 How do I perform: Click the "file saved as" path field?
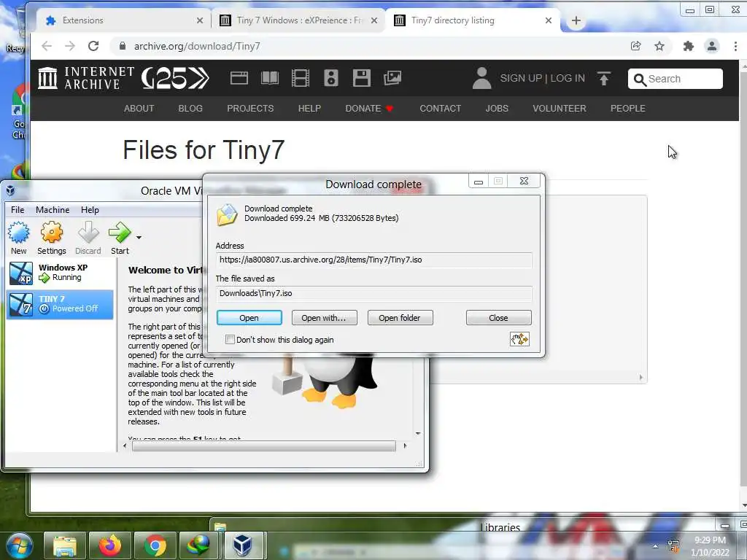coord(374,293)
